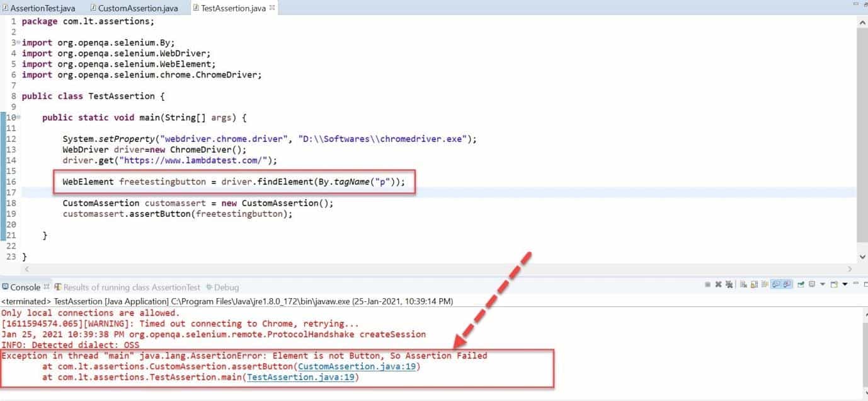Open Display Selected Console dropdown arrow

click(823, 284)
